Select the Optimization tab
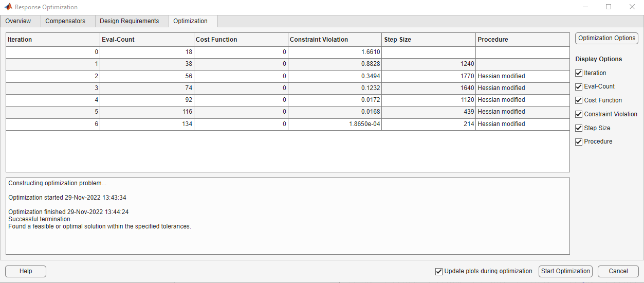644x283 pixels. pos(191,21)
